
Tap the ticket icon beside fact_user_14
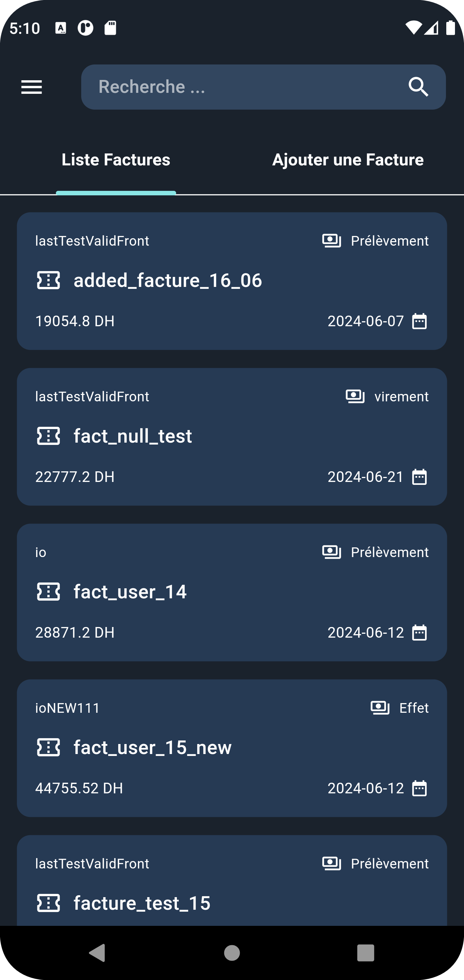48,592
